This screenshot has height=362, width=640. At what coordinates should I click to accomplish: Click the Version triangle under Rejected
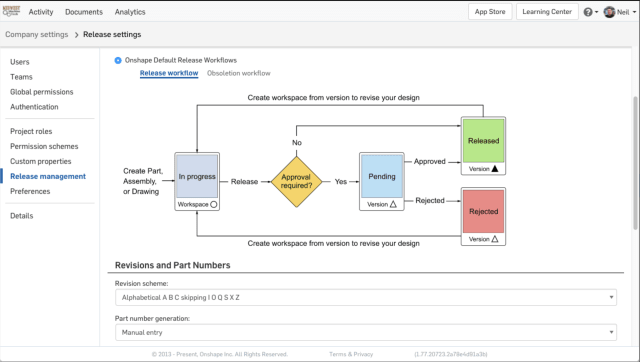(x=495, y=239)
